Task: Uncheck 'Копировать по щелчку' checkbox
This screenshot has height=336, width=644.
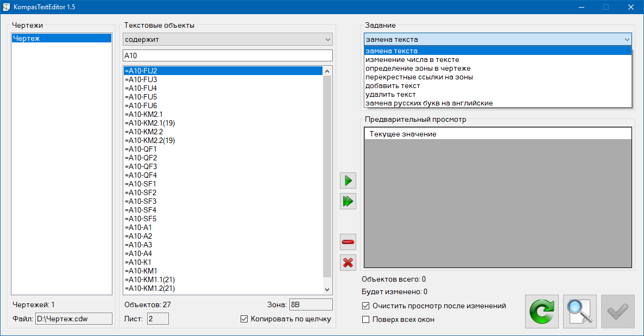Action: (244, 319)
